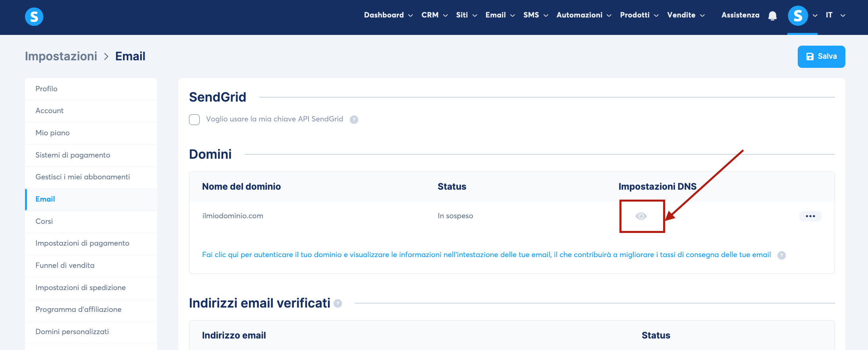Open the notifications bell

(x=772, y=15)
